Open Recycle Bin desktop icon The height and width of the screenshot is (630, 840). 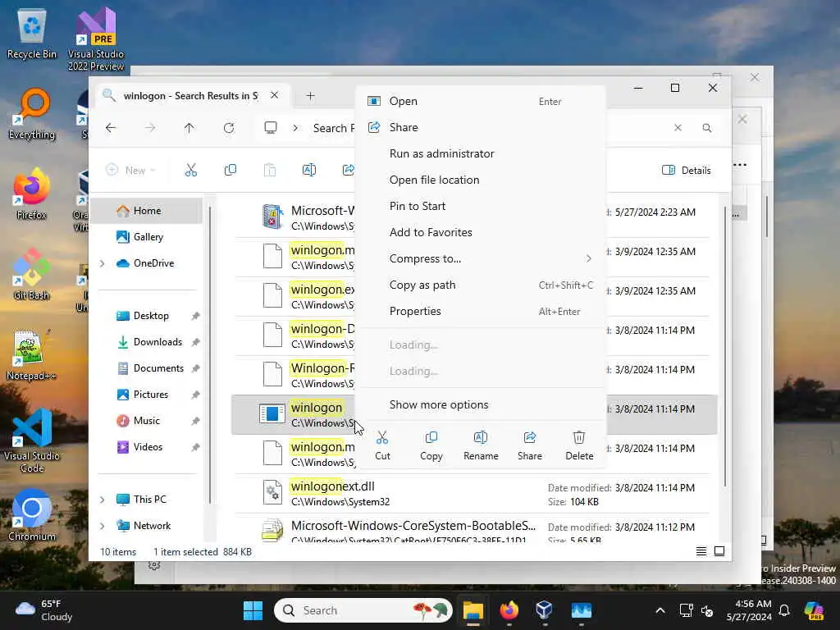click(x=32, y=34)
